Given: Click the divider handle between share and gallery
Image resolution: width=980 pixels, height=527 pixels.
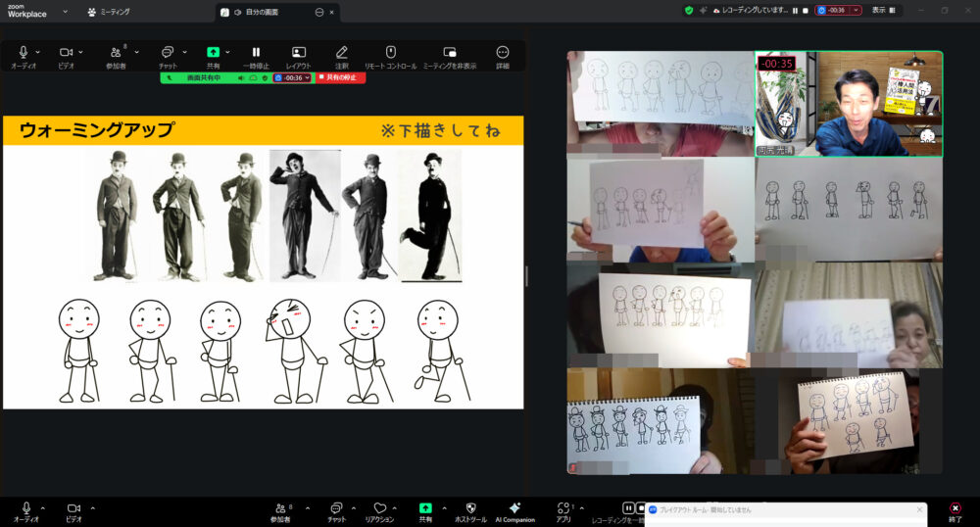Looking at the screenshot, I should [x=526, y=276].
